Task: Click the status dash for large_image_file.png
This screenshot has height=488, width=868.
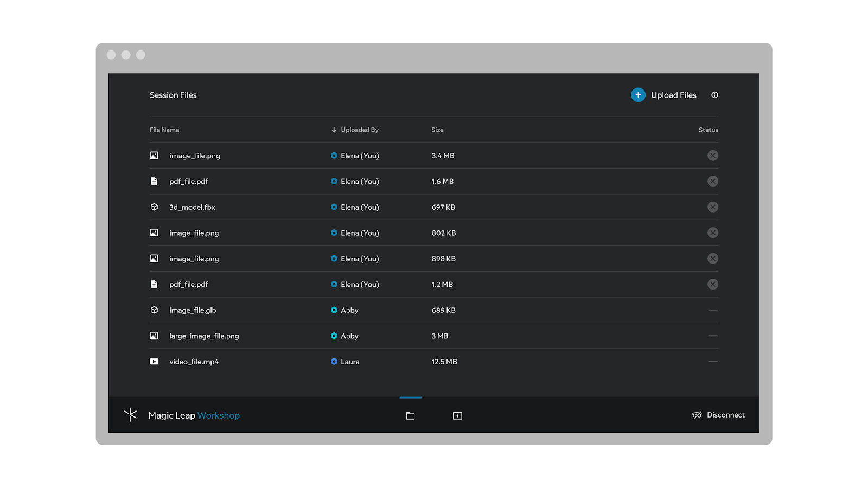Action: (713, 336)
